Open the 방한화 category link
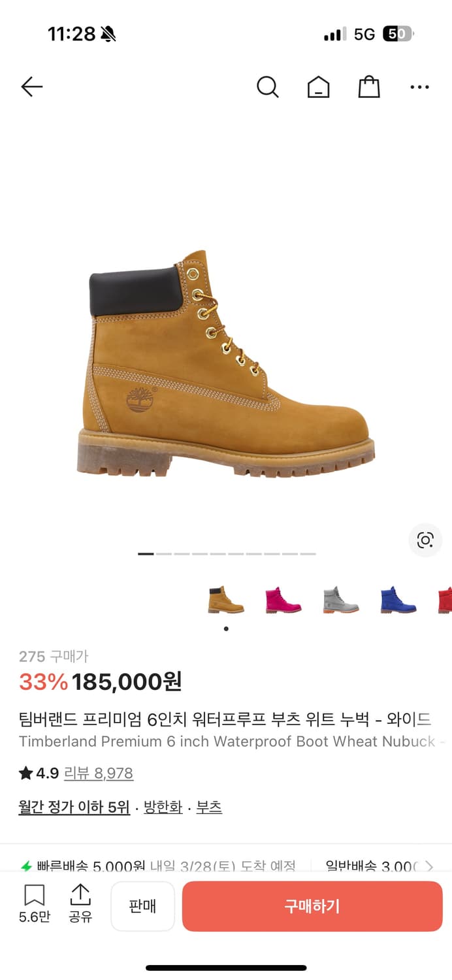The height and width of the screenshot is (980, 452). click(x=163, y=808)
